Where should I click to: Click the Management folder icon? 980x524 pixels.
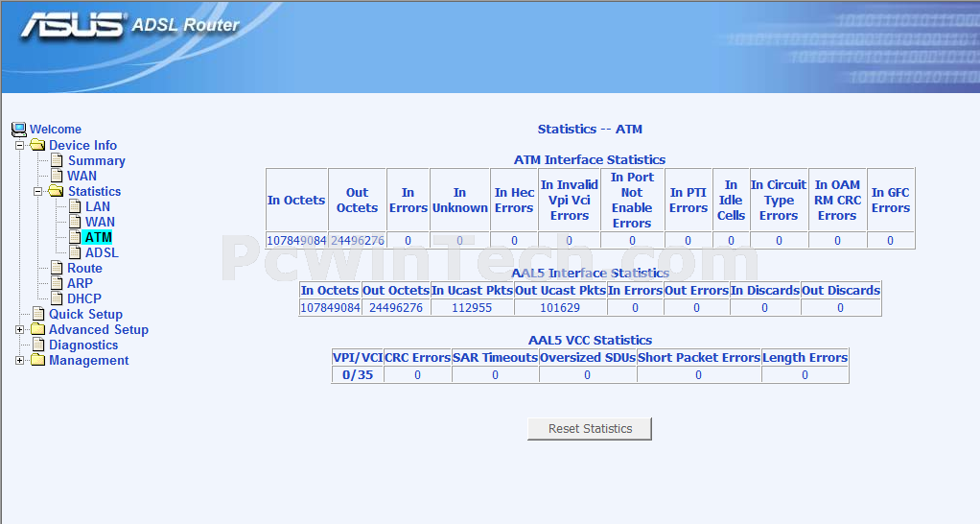pyautogui.click(x=38, y=360)
